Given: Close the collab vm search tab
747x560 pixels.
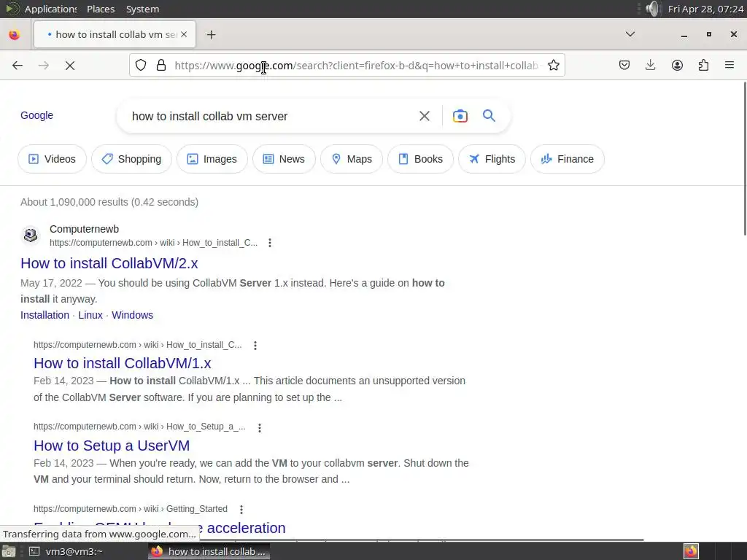Looking at the screenshot, I should point(184,34).
